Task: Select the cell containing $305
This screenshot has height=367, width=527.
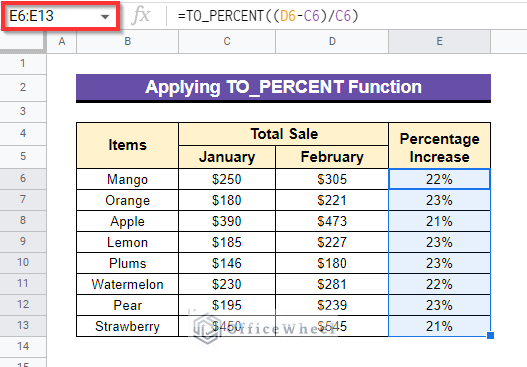Action: (332, 179)
